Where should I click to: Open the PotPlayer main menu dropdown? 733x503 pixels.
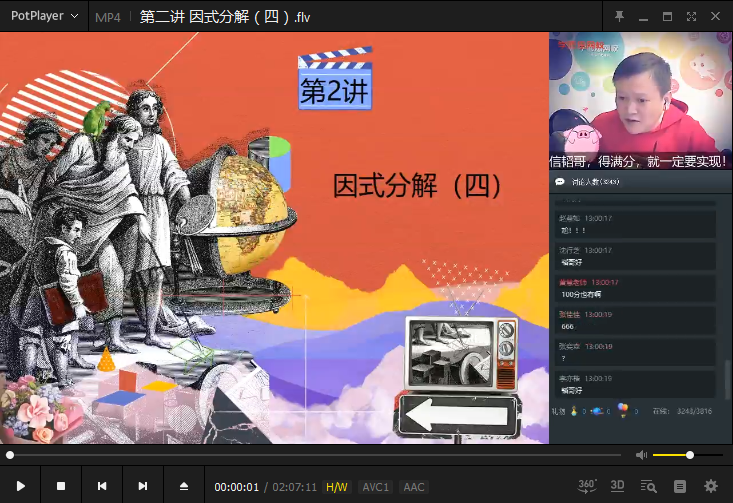point(45,17)
